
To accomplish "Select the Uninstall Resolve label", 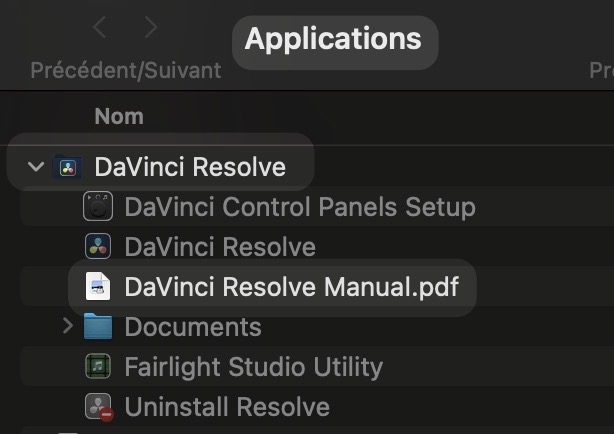I will [x=227, y=407].
